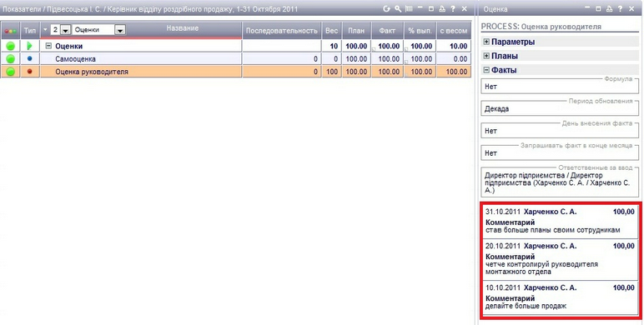This screenshot has width=644, height=325.
Task: Click the print icon in Показатели title bar
Action: 441,8
